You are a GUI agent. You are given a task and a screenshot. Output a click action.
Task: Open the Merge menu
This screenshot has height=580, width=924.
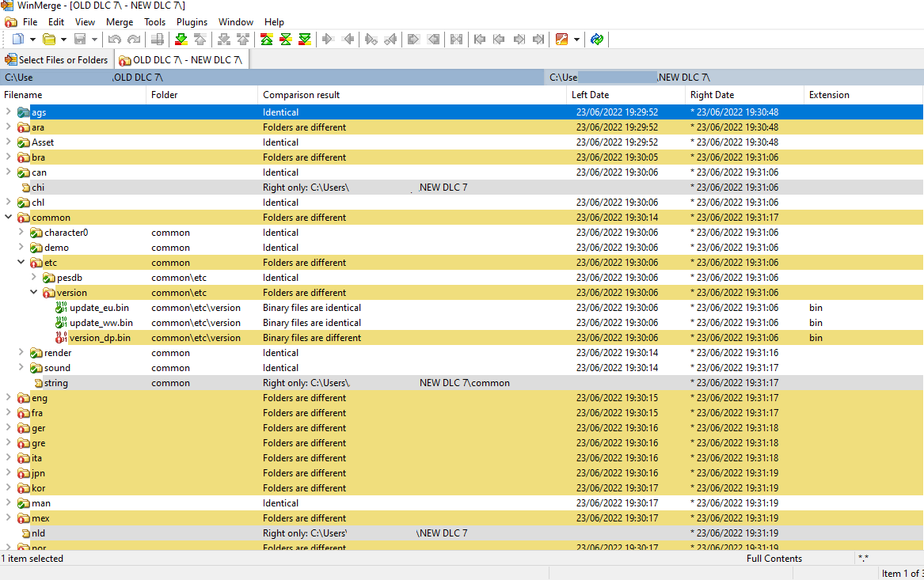[120, 22]
